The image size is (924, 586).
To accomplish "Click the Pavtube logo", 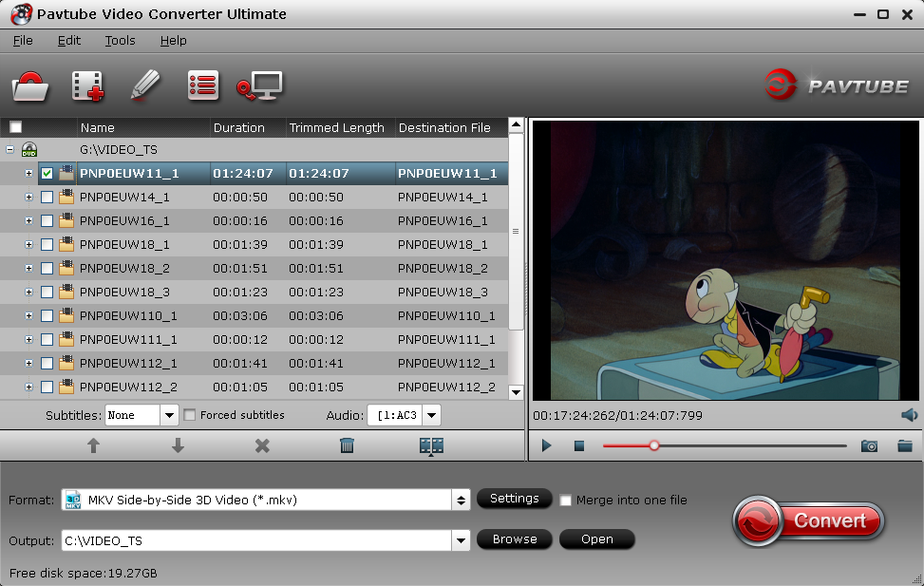I will 837,85.
